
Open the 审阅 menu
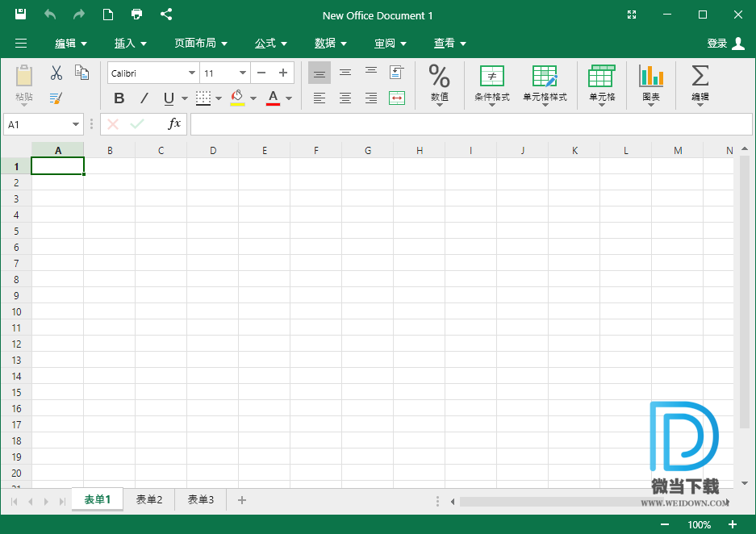[x=390, y=44]
